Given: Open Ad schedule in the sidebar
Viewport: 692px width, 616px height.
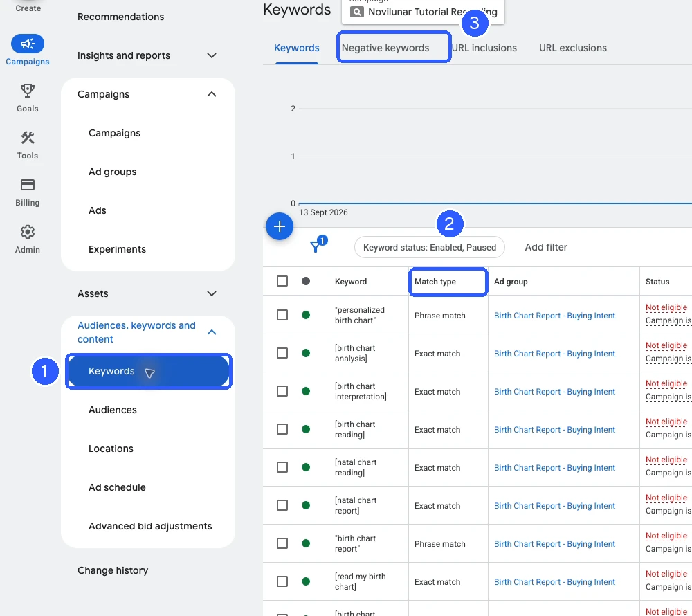Looking at the screenshot, I should (117, 487).
